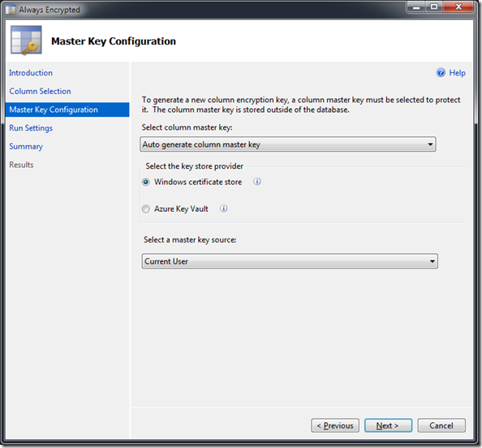Select Azure Key Vault radio button
The height and width of the screenshot is (448, 482).
(146, 209)
